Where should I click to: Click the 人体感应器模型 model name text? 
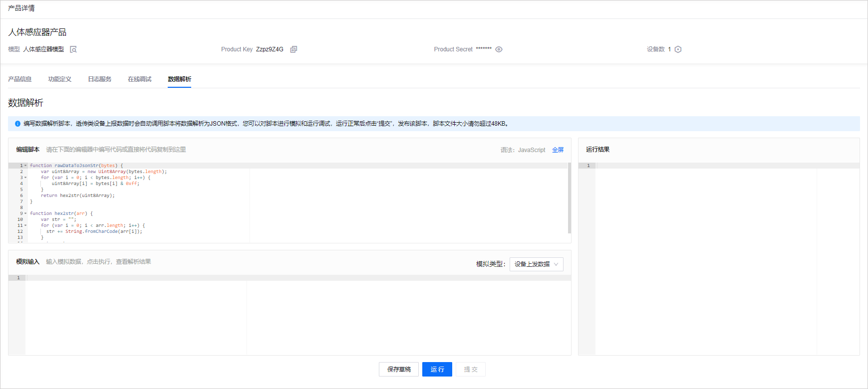click(43, 49)
